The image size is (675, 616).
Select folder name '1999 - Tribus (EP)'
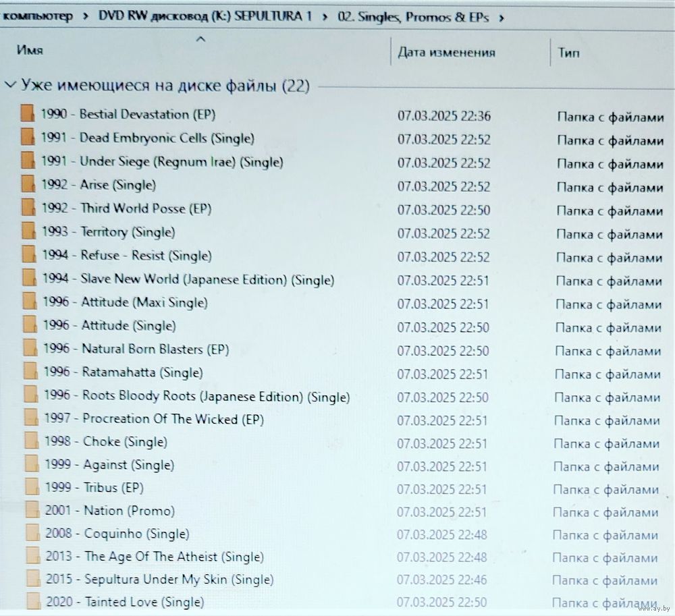coord(94,488)
